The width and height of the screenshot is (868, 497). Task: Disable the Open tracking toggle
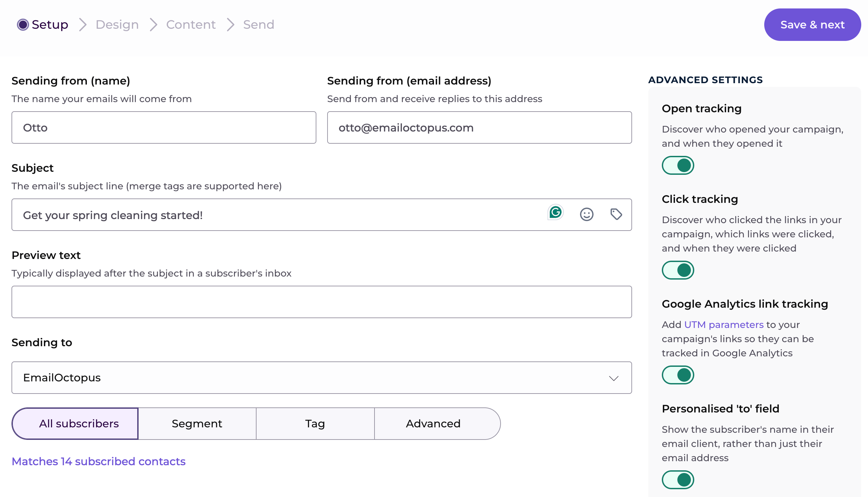[x=678, y=166]
